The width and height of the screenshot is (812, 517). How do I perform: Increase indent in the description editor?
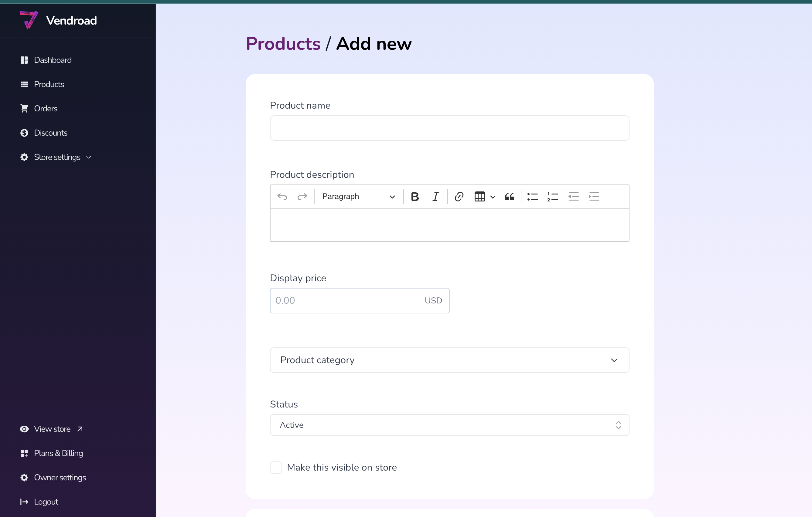pyautogui.click(x=594, y=197)
